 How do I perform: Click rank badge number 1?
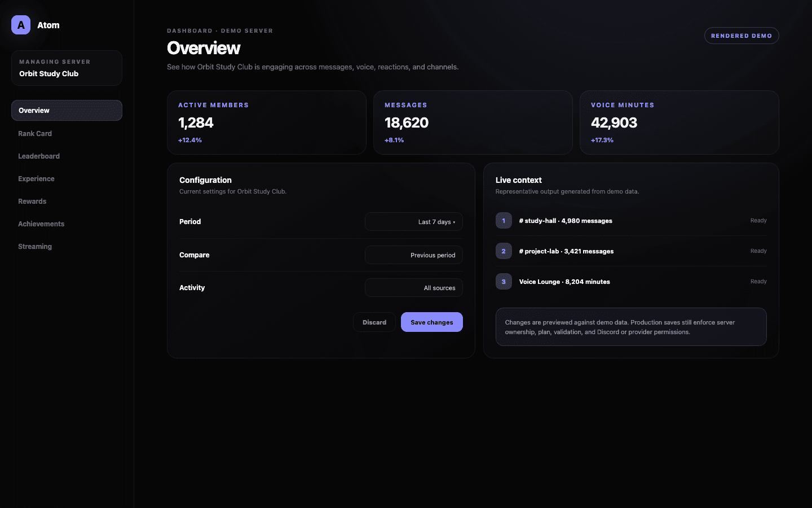tap(504, 221)
